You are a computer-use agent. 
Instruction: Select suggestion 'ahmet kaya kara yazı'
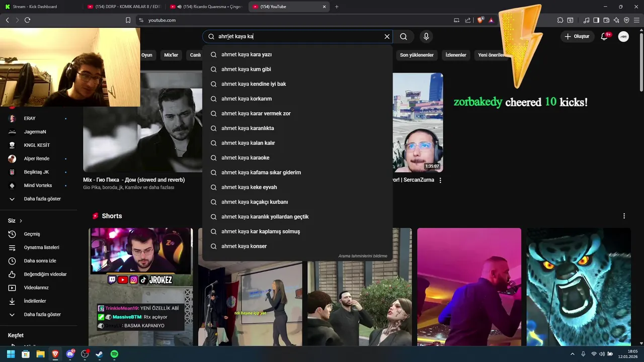(297, 54)
